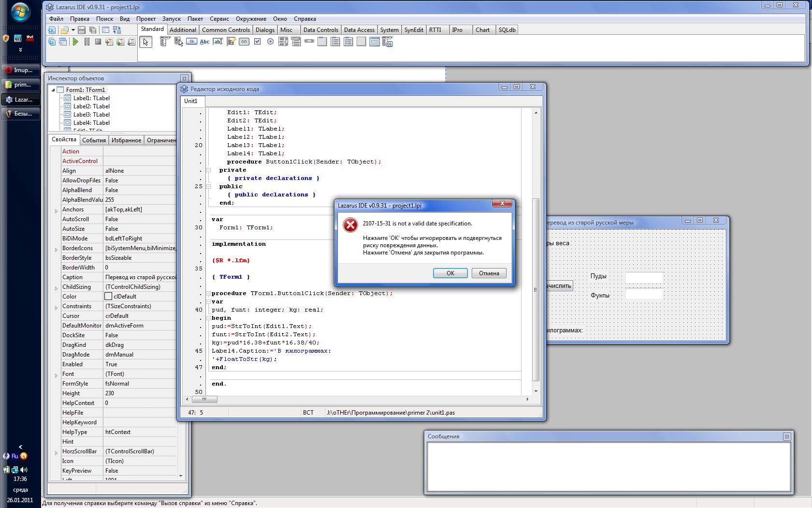Click the Pause debugging icon
Viewport: 812px width, 508px height.
coord(87,42)
